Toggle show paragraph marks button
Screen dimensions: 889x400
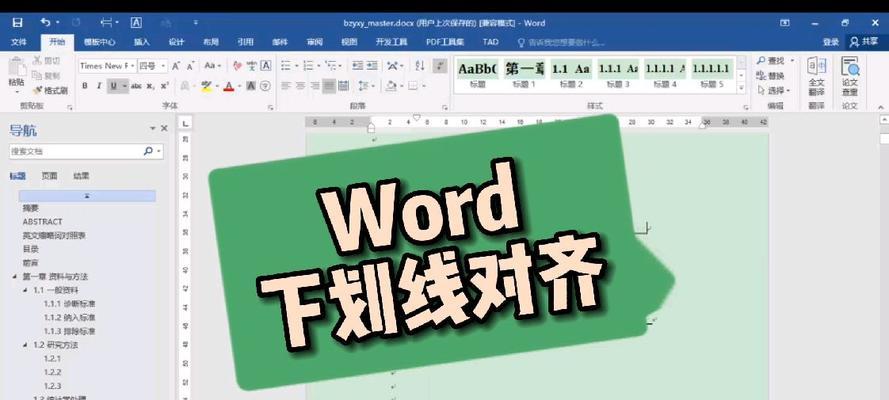(x=439, y=66)
